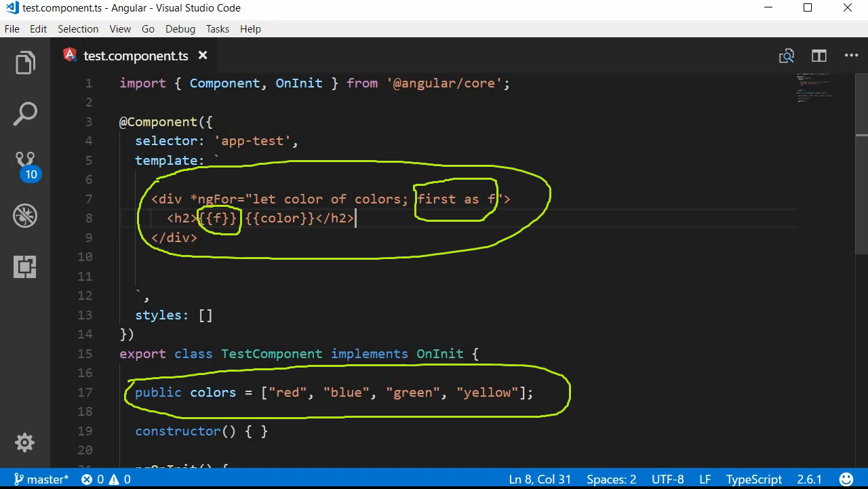Click Ln 8, Col 31 to go to line
The height and width of the screenshot is (489, 868).
pos(540,479)
